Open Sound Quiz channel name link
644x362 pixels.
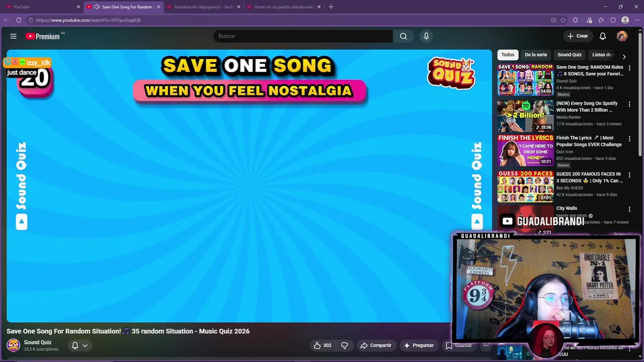click(x=38, y=342)
